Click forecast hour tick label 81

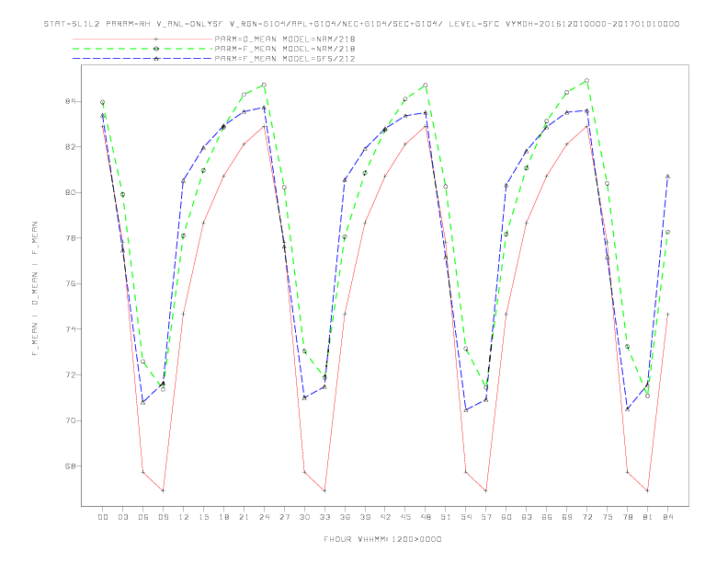tap(648, 517)
